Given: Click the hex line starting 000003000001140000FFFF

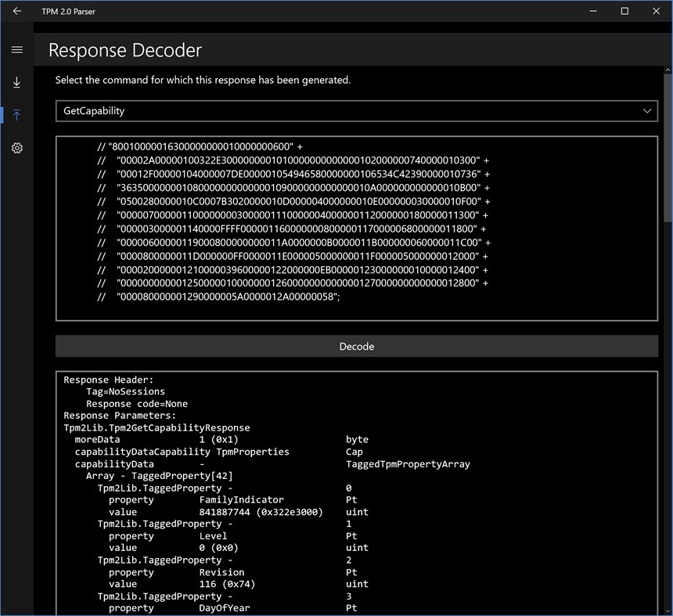Looking at the screenshot, I should [x=291, y=229].
